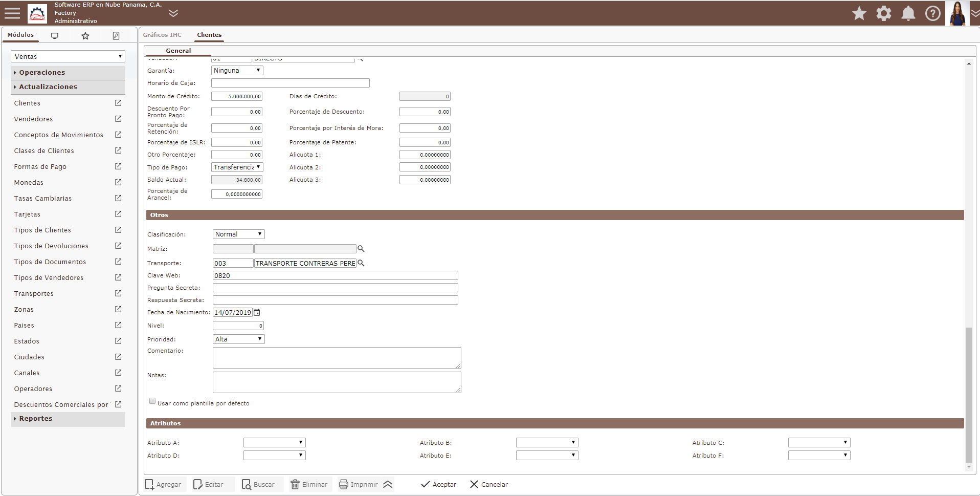Open the hamburger main menu
Image resolution: width=980 pixels, height=496 pixels.
(12, 13)
